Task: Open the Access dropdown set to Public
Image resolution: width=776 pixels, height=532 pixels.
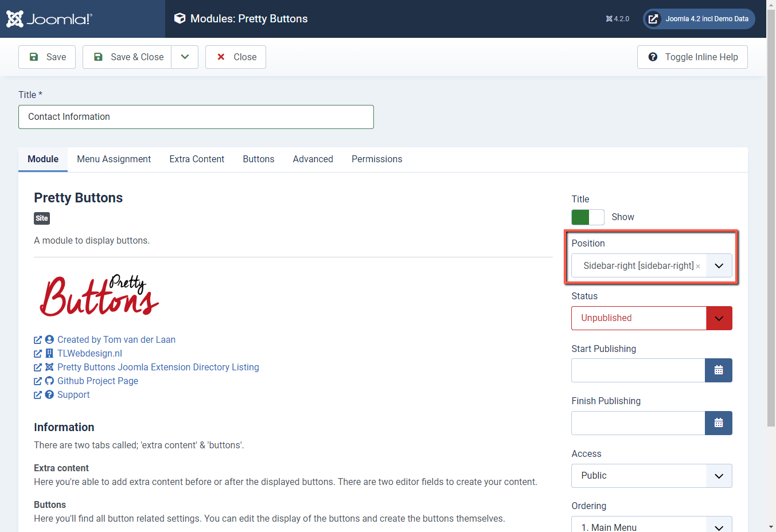Action: coord(652,475)
